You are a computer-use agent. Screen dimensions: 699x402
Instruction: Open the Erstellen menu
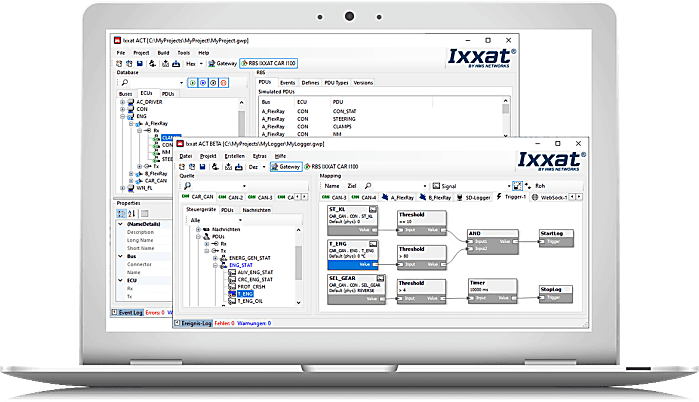tap(234, 156)
